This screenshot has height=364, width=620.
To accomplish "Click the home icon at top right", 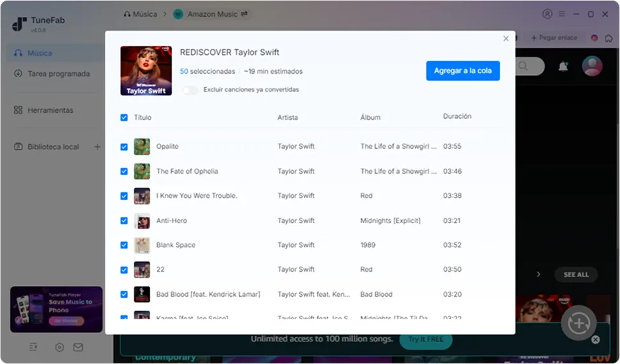I will pyautogui.click(x=609, y=38).
